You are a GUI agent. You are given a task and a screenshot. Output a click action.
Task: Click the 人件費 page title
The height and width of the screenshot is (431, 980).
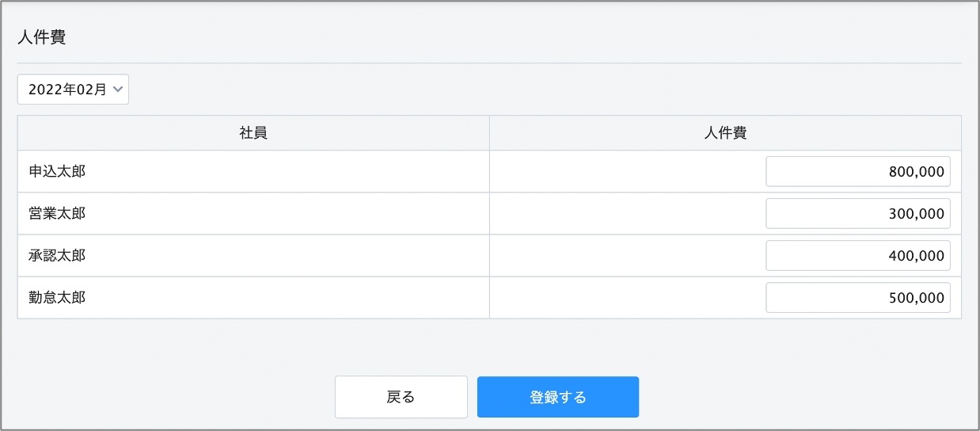coord(41,37)
